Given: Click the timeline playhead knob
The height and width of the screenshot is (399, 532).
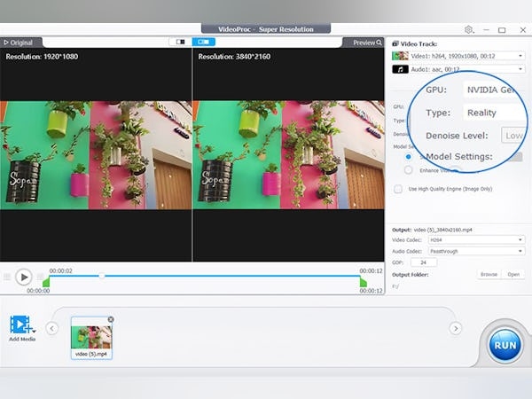Looking at the screenshot, I should tap(101, 276).
